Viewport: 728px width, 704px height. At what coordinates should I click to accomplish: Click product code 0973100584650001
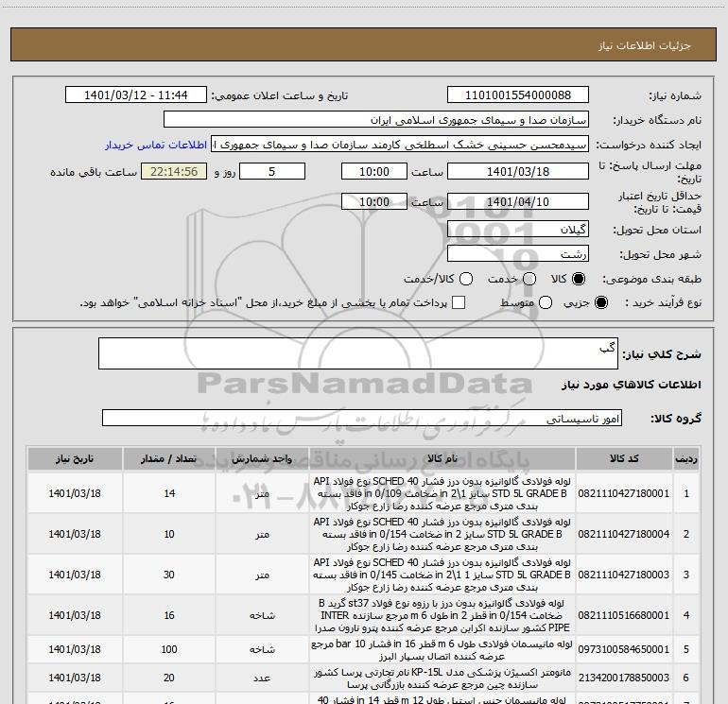624,649
